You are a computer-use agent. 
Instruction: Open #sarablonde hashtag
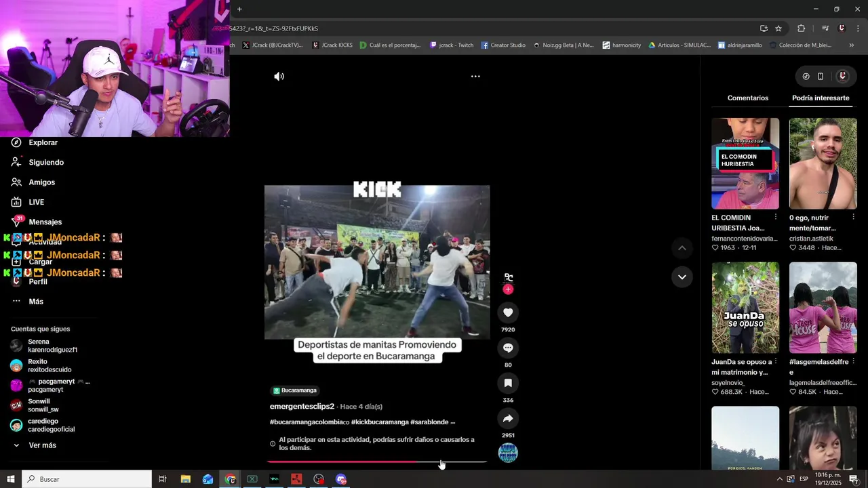coord(429,422)
